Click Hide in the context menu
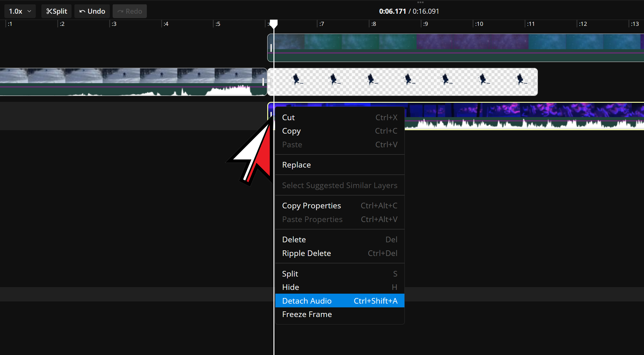This screenshot has height=355, width=644. [x=339, y=287]
